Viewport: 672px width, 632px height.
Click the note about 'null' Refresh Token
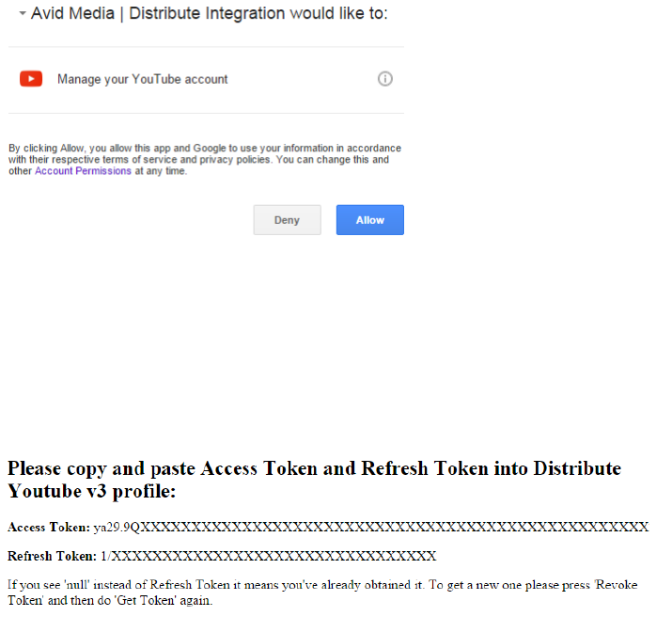[x=322, y=592]
